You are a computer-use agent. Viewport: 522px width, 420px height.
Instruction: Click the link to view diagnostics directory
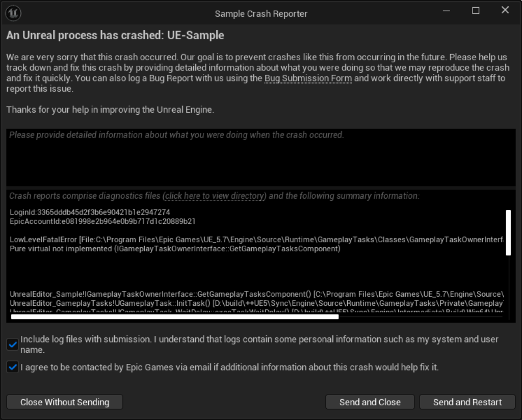(x=215, y=196)
